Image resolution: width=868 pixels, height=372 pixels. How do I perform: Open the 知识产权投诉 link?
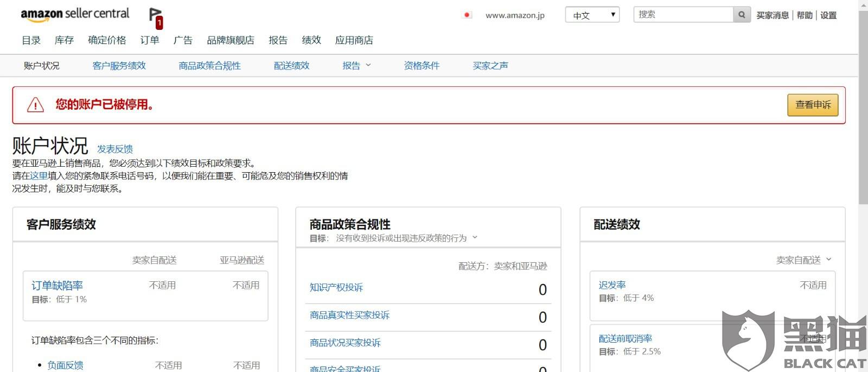336,288
